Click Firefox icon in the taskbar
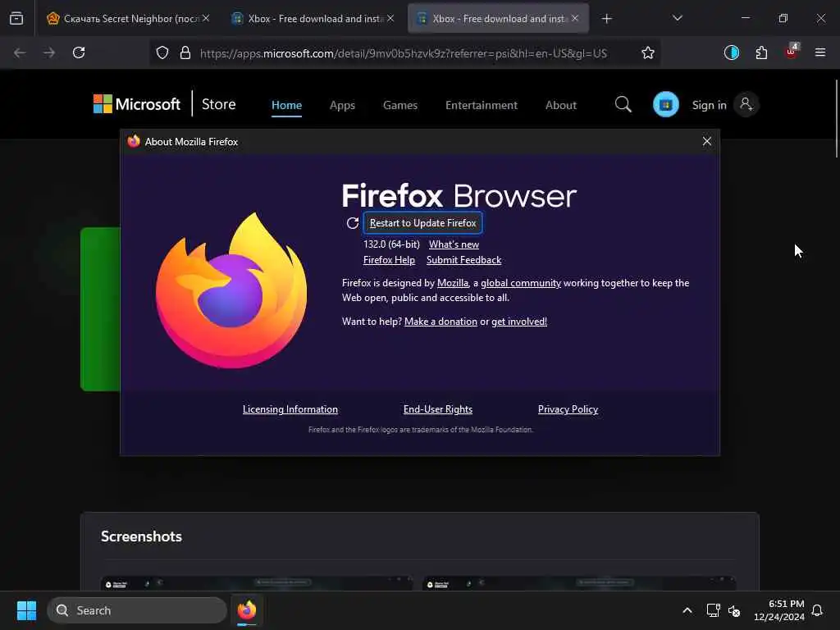 [247, 610]
